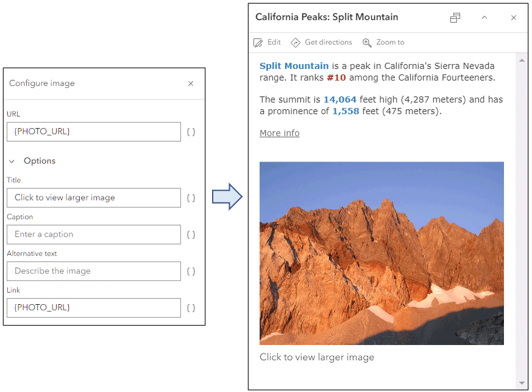
Task: Click the URL input field
Action: [94, 132]
